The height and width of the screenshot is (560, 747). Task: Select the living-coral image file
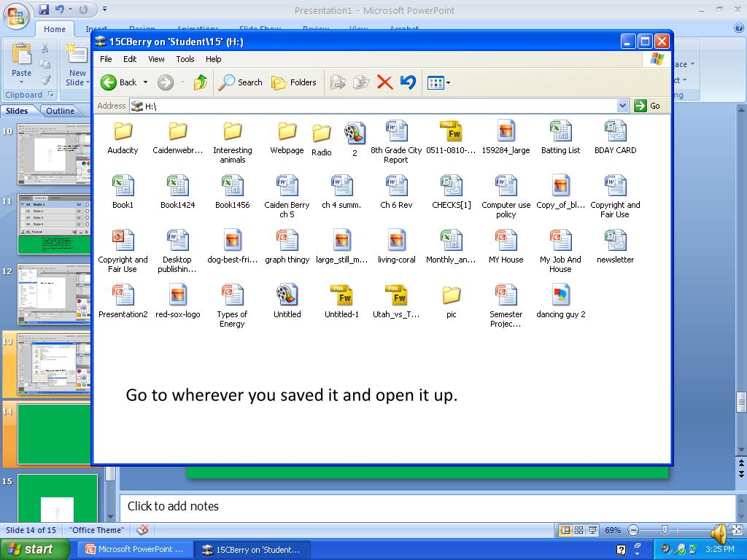396,247
